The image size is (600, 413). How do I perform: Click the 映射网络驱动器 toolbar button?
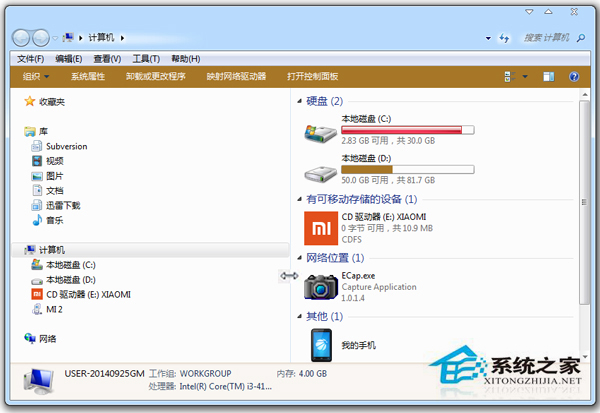[236, 77]
